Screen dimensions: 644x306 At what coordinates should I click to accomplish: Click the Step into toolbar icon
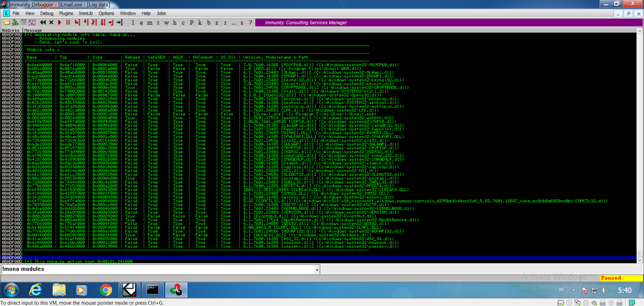click(77, 23)
